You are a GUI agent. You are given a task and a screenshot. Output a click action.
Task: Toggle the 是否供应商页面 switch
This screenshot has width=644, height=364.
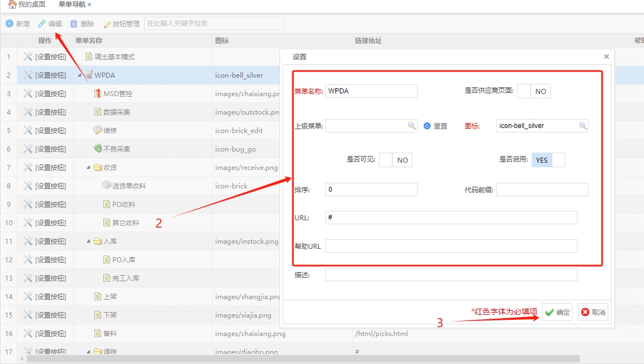[533, 91]
